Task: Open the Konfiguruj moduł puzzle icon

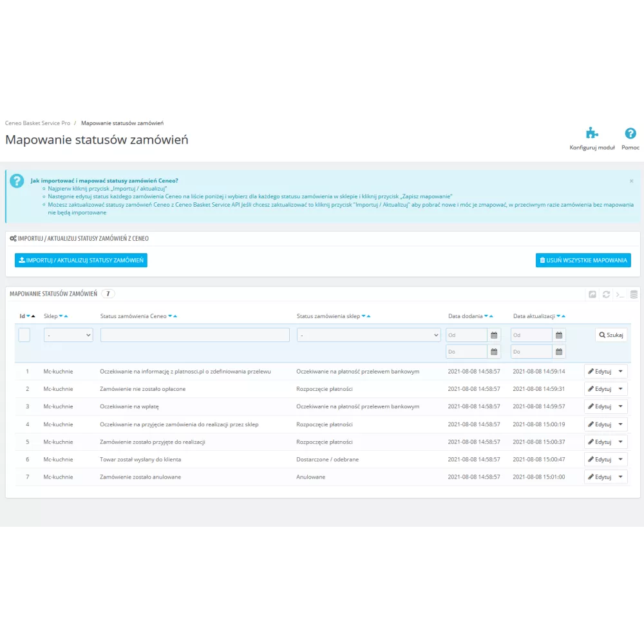Action: [x=592, y=133]
